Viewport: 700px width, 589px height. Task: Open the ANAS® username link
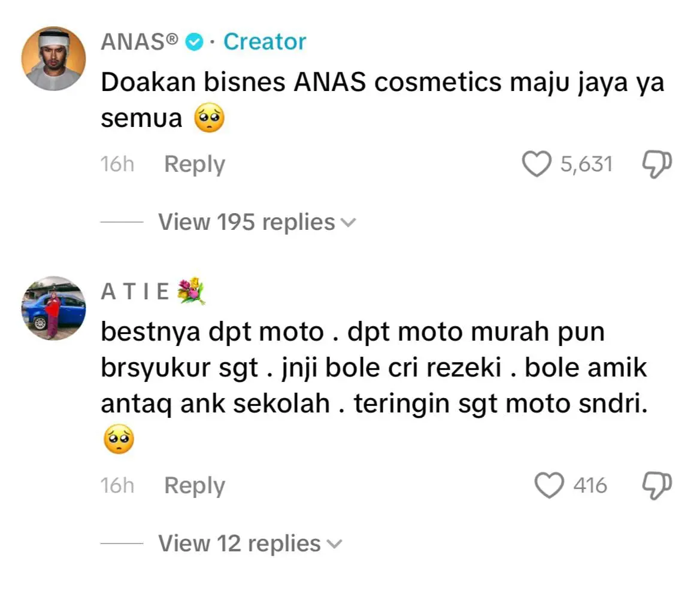coord(140,42)
